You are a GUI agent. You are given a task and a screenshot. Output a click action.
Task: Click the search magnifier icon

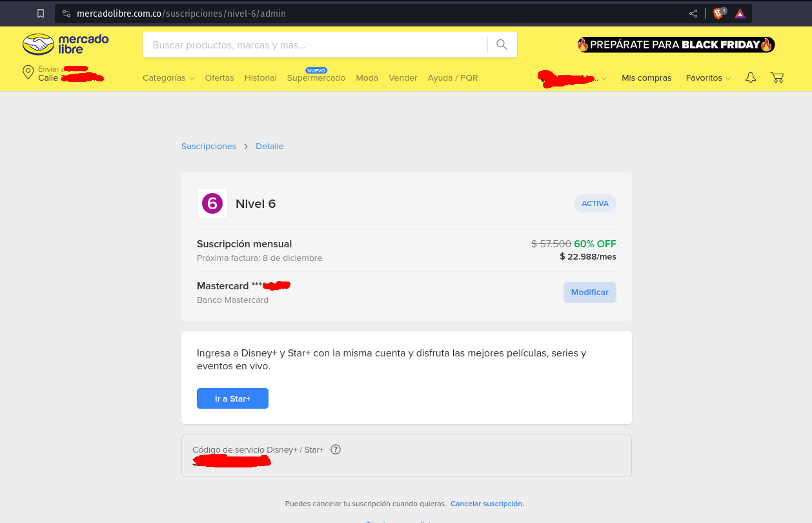502,45
